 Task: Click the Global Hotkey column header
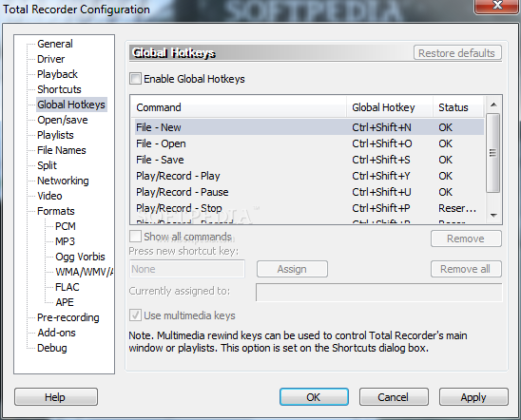[x=390, y=107]
